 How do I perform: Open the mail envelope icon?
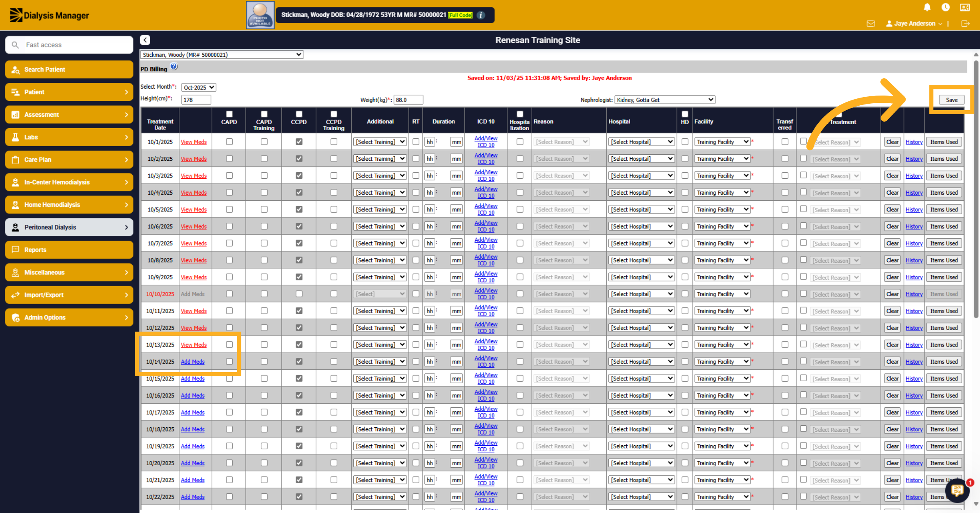pyautogui.click(x=871, y=24)
